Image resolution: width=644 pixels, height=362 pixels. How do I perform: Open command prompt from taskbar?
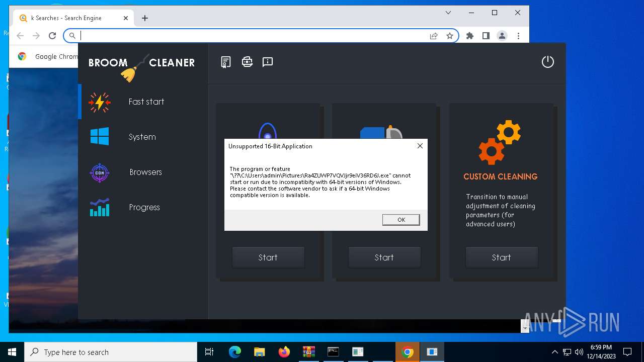coord(333,352)
